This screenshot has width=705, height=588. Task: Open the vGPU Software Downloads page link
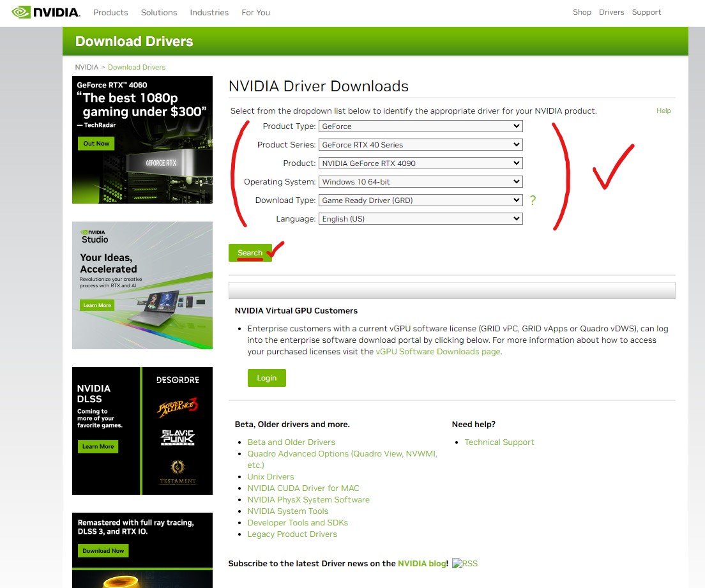[438, 352]
